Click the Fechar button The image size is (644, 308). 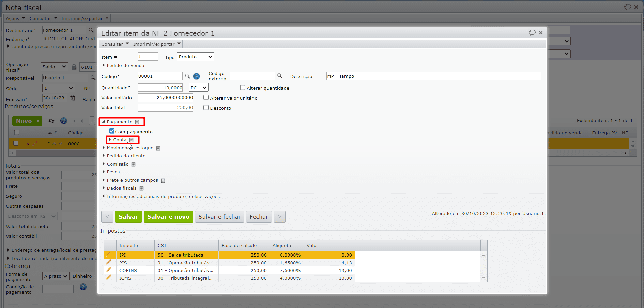[259, 217]
